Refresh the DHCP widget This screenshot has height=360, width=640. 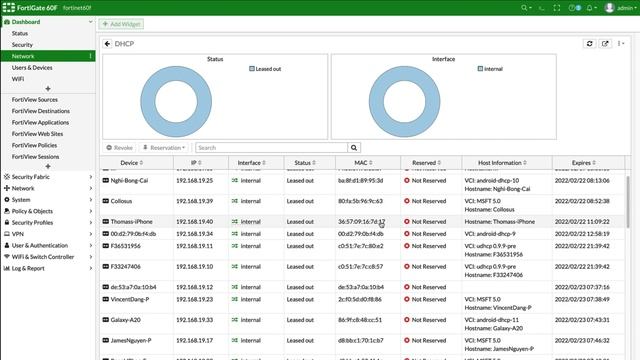tap(589, 43)
